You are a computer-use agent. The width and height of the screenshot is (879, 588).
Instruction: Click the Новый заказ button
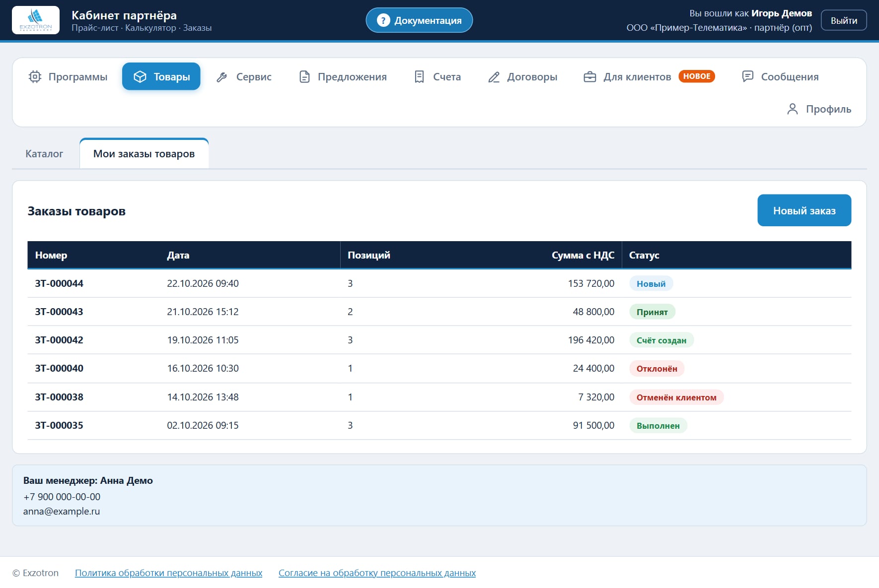[x=804, y=210]
